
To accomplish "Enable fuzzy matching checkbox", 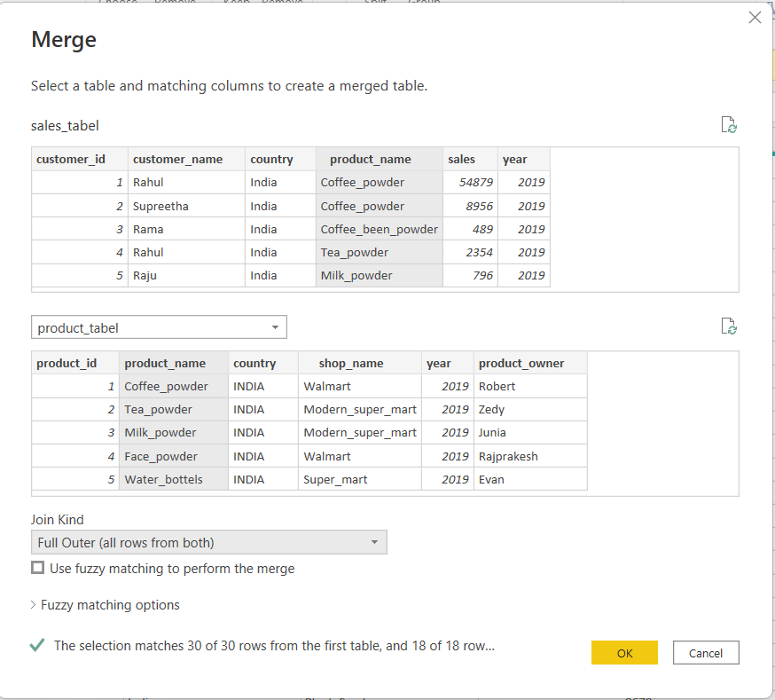I will 38,569.
